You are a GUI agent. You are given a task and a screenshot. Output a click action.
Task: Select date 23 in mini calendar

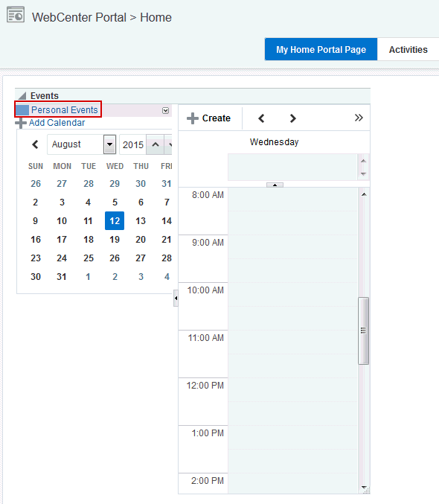tap(36, 258)
